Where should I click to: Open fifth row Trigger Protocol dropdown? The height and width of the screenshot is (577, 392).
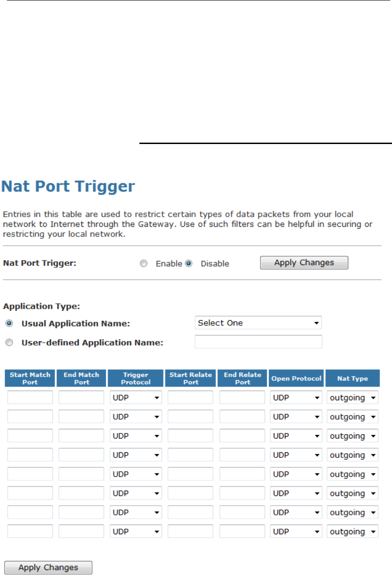[x=136, y=474]
